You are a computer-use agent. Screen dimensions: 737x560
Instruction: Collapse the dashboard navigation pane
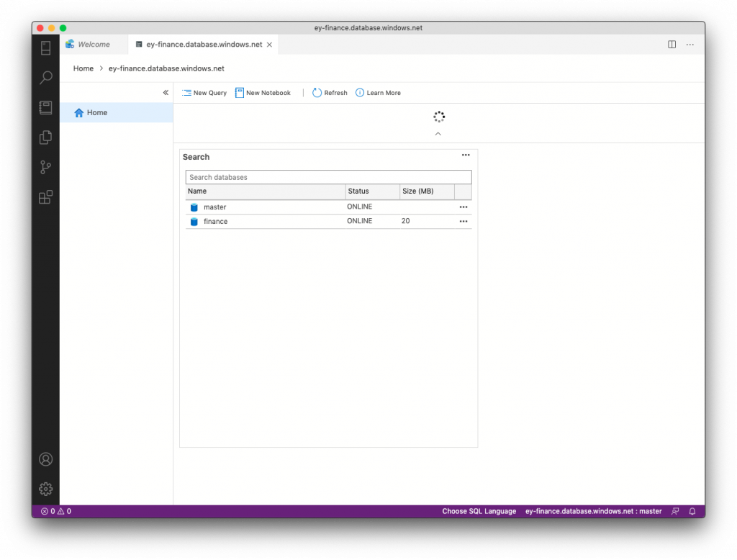click(166, 93)
